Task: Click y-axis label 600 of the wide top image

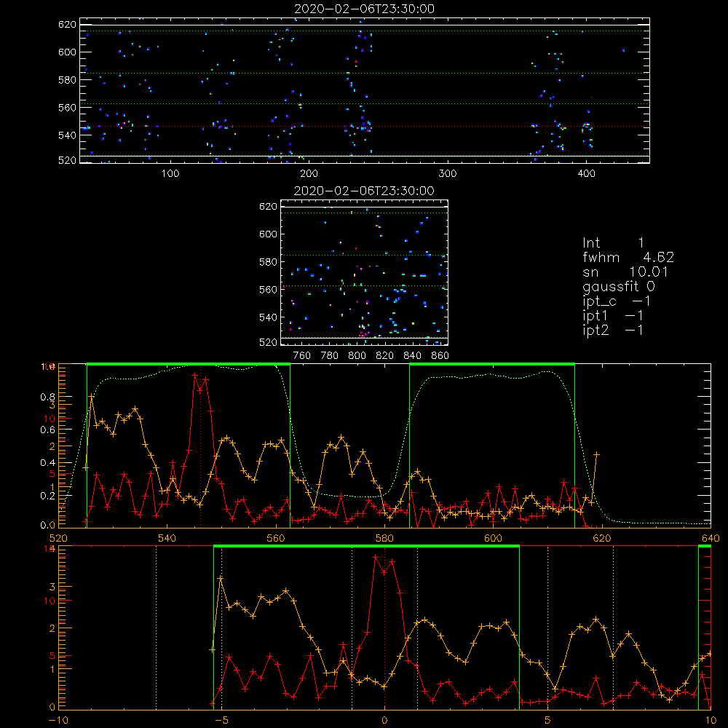Action: [67, 52]
